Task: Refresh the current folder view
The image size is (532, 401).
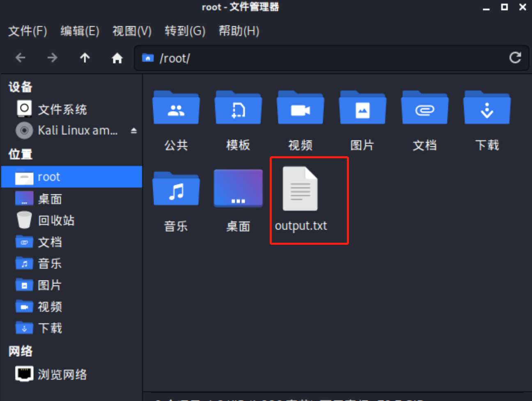Action: pos(515,58)
